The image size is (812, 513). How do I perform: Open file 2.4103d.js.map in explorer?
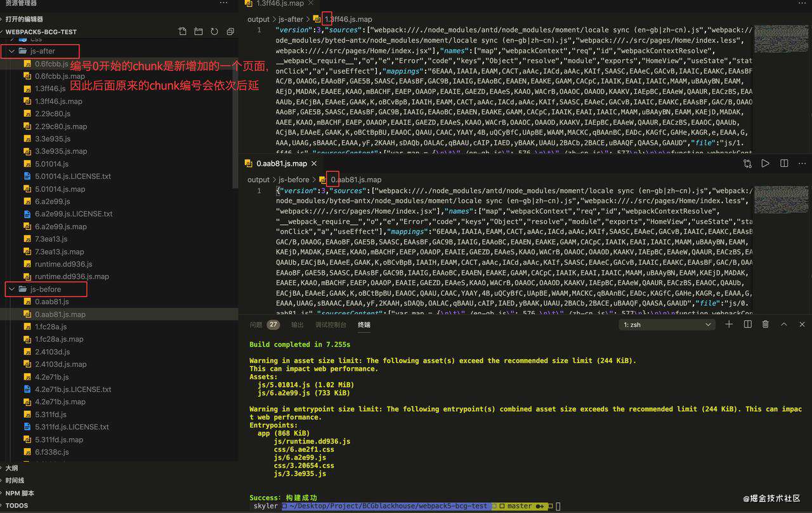61,364
